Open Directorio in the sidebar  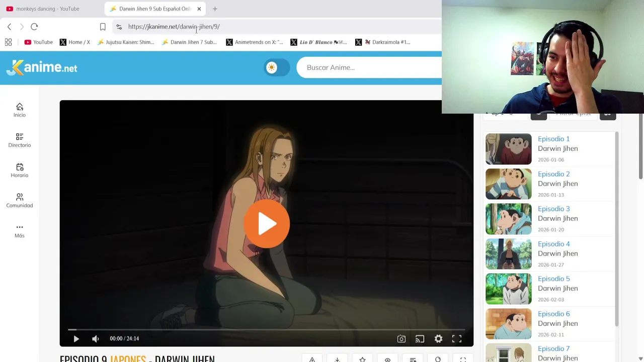20,140
